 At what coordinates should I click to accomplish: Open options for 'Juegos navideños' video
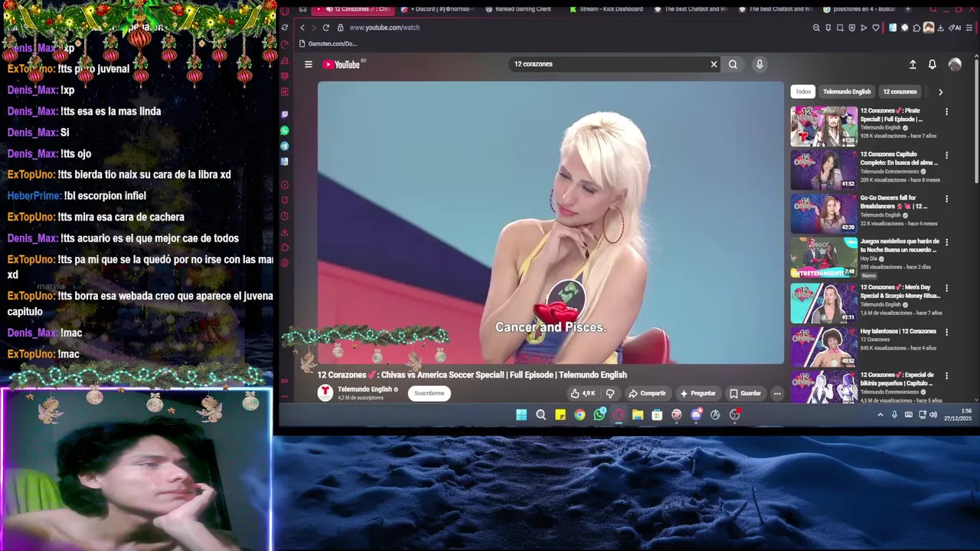946,243
